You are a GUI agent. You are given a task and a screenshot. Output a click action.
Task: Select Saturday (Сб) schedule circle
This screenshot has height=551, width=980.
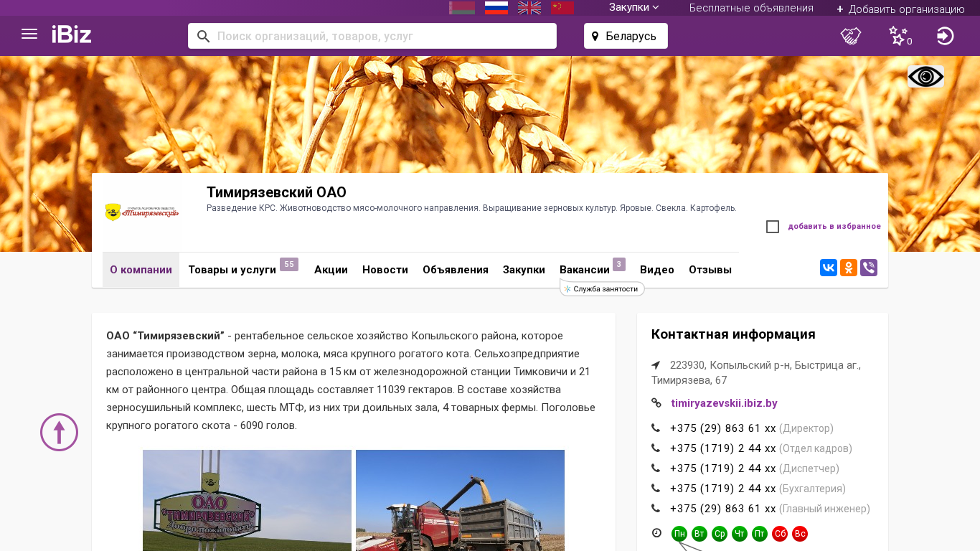[x=780, y=534]
